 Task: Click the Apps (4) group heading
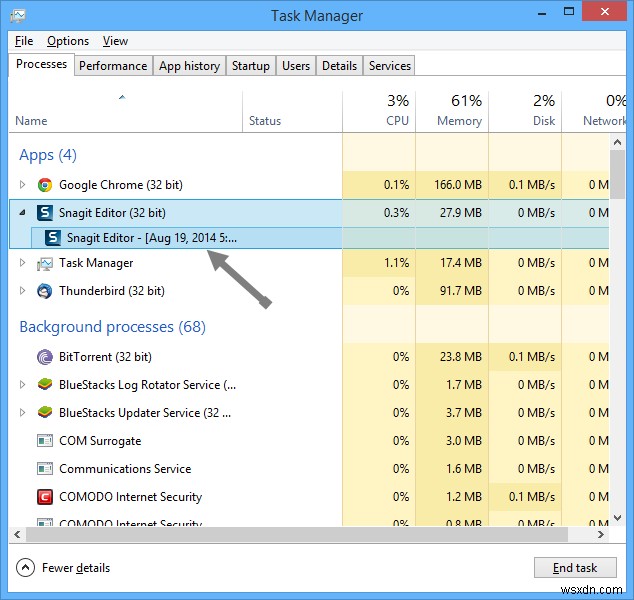[48, 155]
